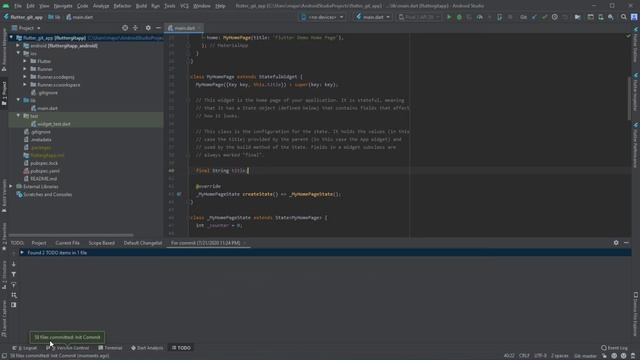This screenshot has height=360, width=640.
Task: Click the filter funnel icon in TODO panel
Action: click(13, 274)
